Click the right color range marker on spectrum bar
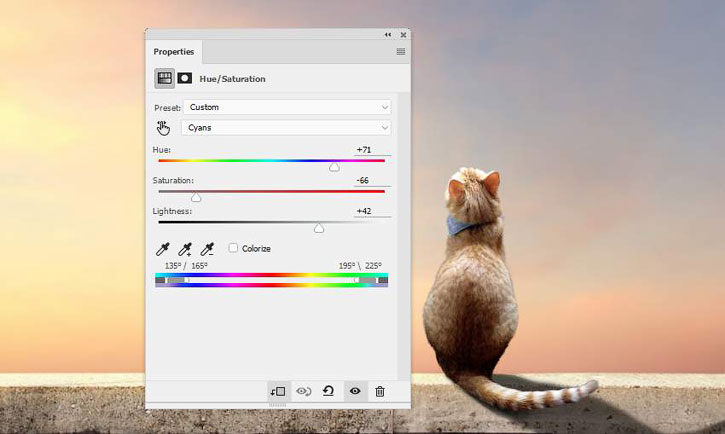 tap(367, 280)
